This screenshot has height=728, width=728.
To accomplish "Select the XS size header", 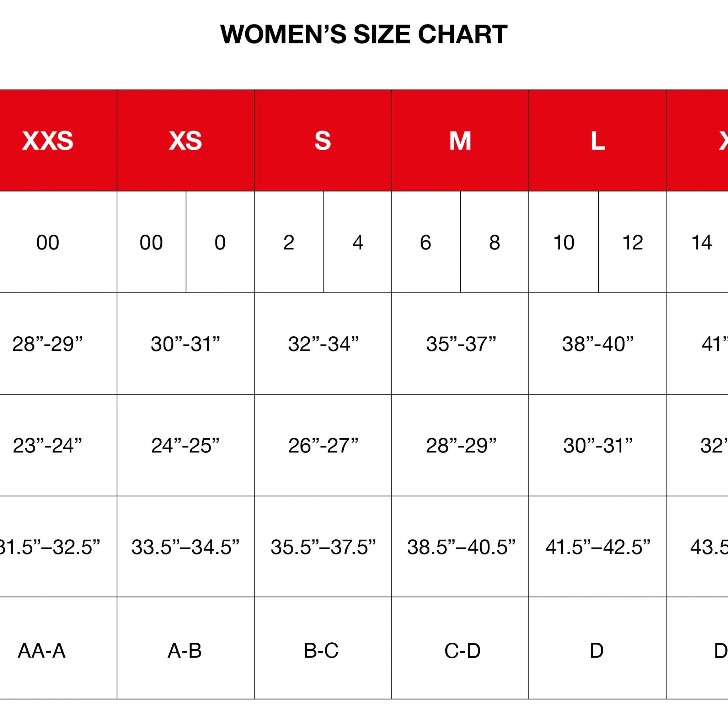I will (x=186, y=140).
